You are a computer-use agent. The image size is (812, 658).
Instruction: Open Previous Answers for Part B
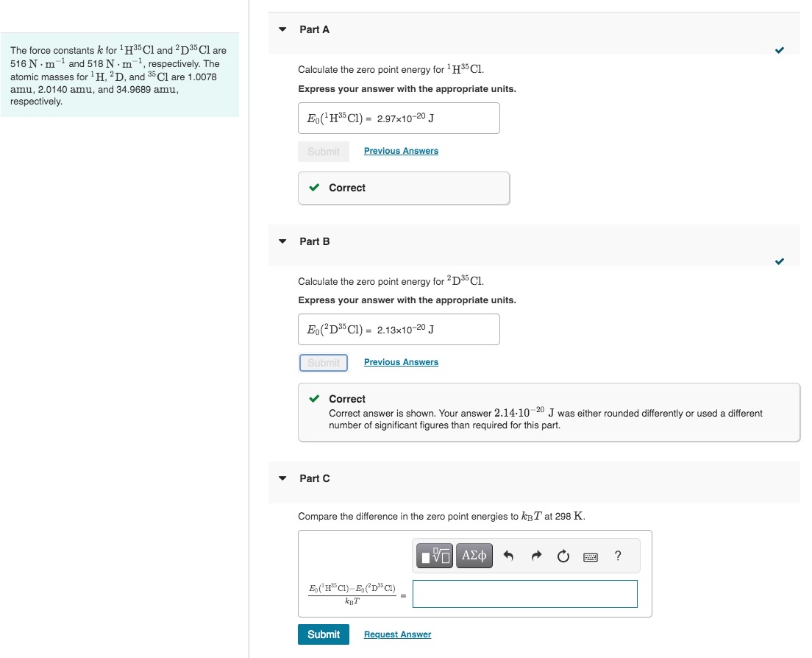[x=401, y=362]
